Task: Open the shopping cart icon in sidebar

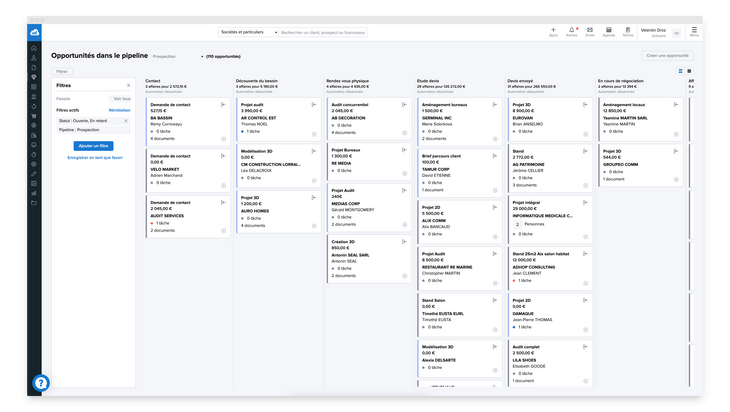Action: (34, 116)
